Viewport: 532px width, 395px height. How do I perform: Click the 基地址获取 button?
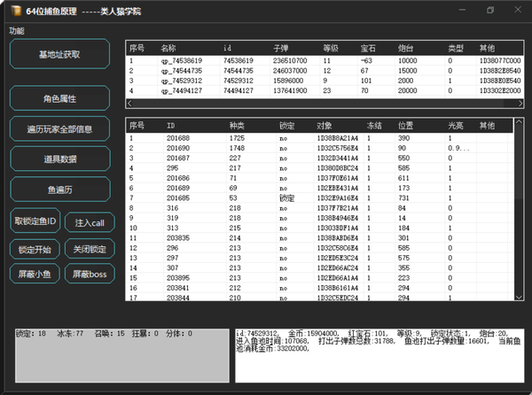59,54
